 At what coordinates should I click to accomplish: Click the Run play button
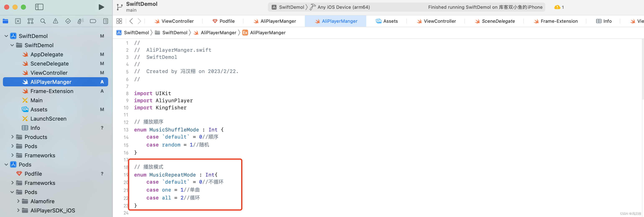click(101, 7)
